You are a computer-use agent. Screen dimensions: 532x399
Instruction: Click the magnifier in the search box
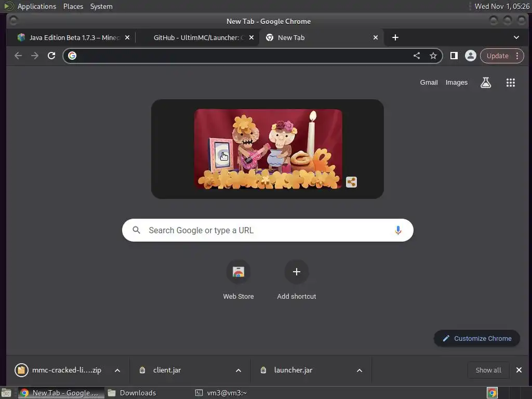click(x=137, y=230)
